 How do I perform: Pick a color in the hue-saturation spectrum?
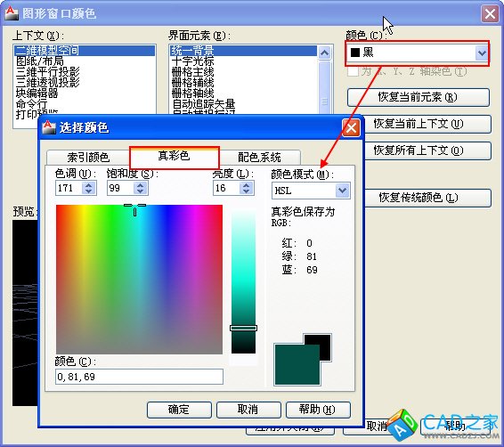click(139, 280)
